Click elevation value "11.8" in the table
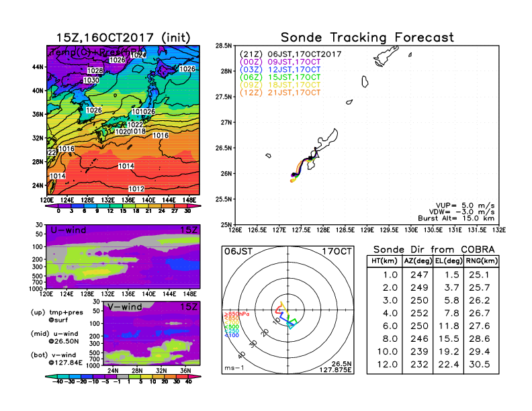Image resolution: width=532 pixels, height=411 pixels. coord(449,326)
